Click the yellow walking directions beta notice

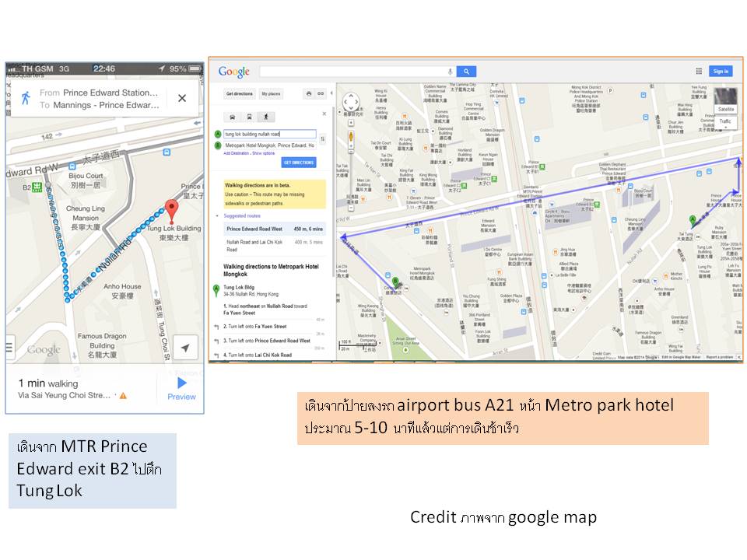click(x=275, y=194)
